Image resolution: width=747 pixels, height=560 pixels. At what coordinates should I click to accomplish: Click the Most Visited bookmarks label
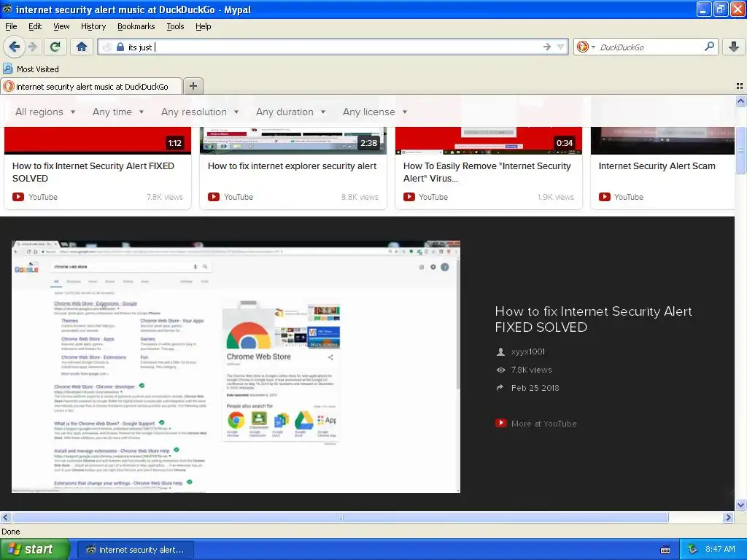[38, 69]
